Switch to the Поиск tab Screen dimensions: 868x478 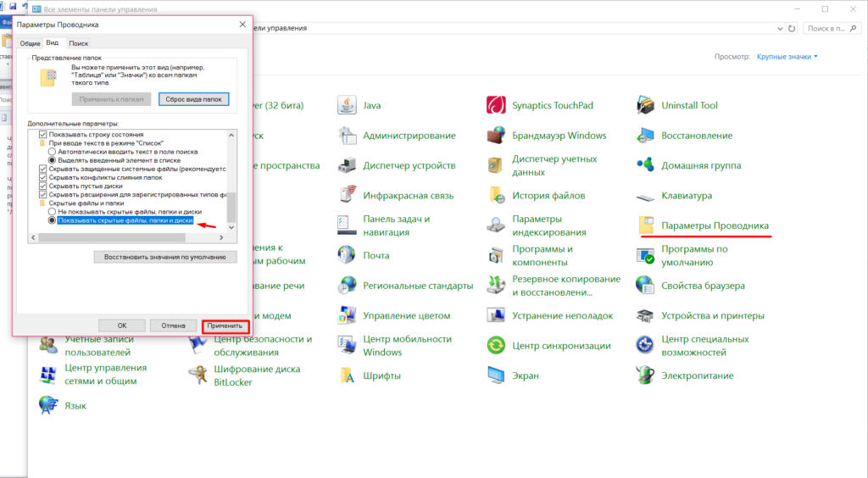tap(79, 42)
